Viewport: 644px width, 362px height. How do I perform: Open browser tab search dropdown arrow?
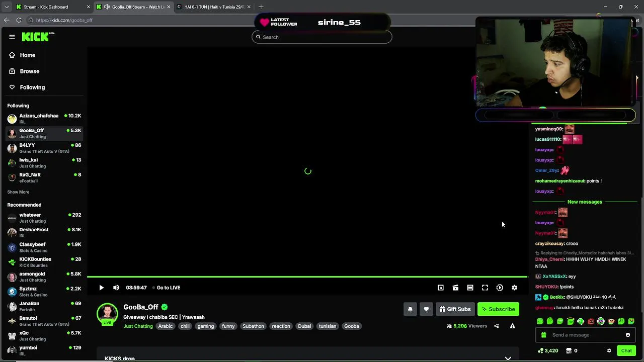(7, 7)
